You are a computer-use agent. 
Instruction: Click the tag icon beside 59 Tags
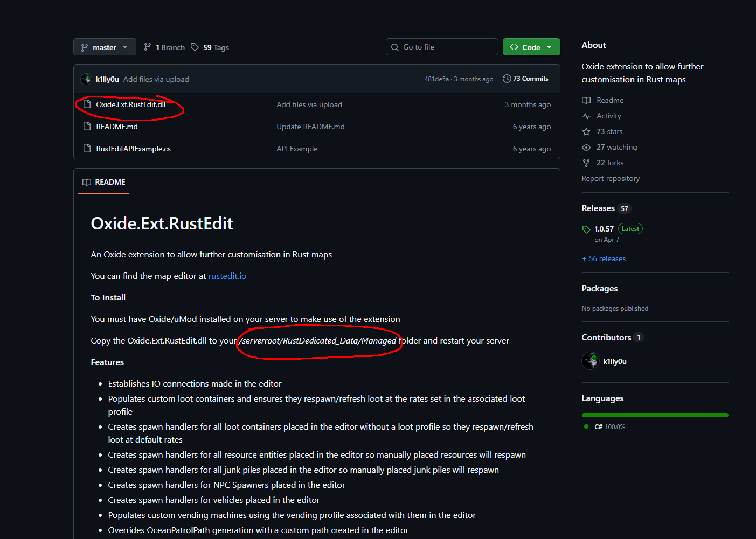pos(195,47)
